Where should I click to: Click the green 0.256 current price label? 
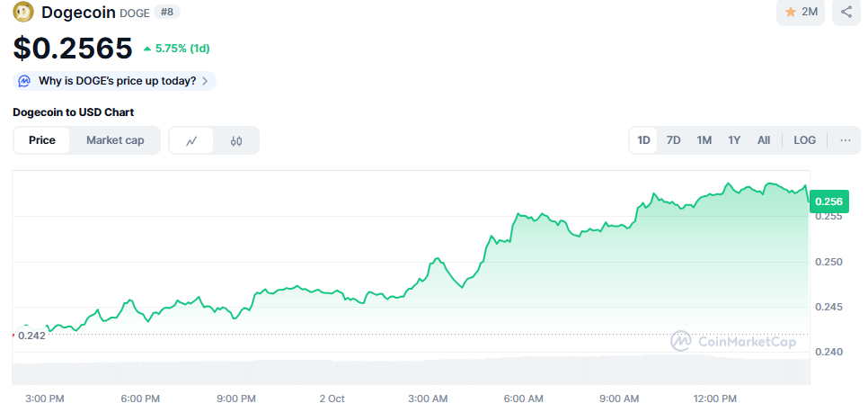[828, 201]
